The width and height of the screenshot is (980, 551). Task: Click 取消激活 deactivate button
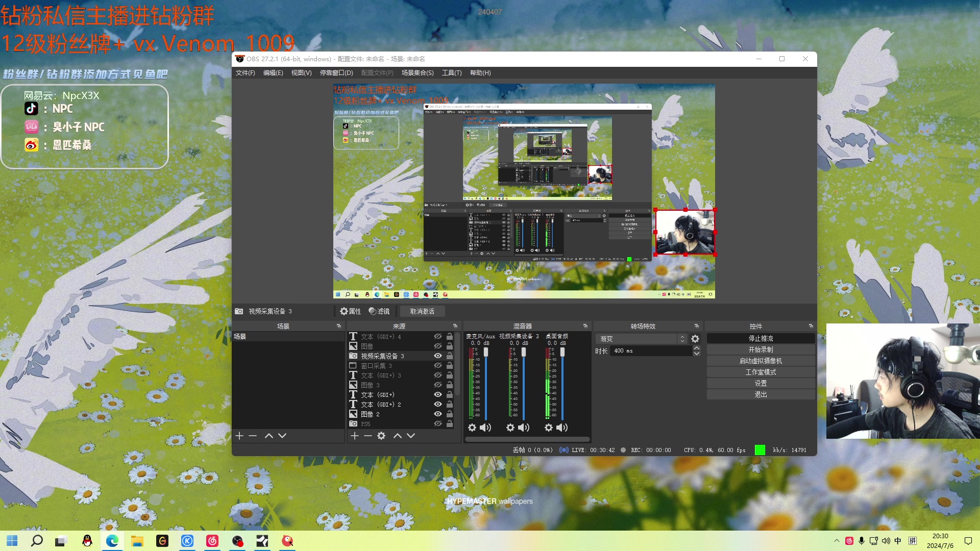point(422,311)
